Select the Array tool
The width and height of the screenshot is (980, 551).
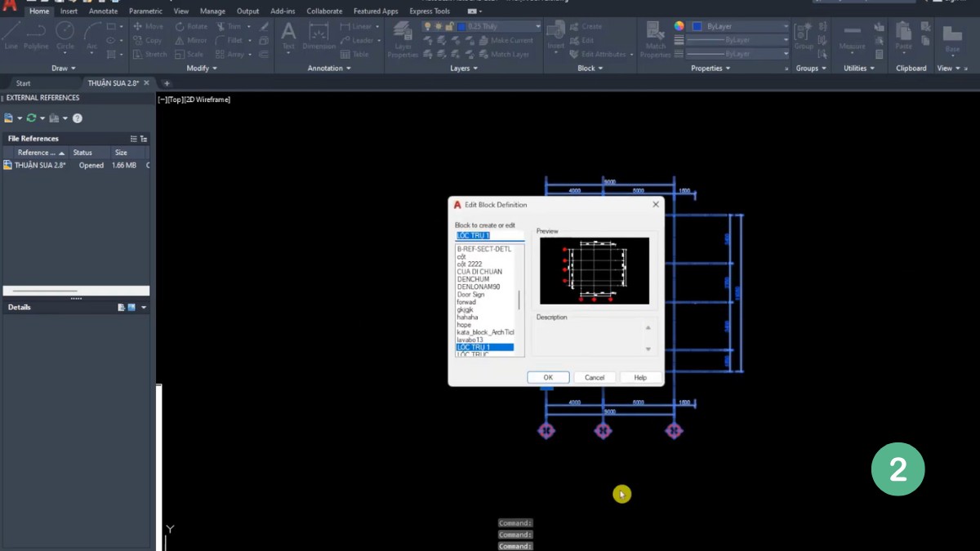(x=230, y=54)
